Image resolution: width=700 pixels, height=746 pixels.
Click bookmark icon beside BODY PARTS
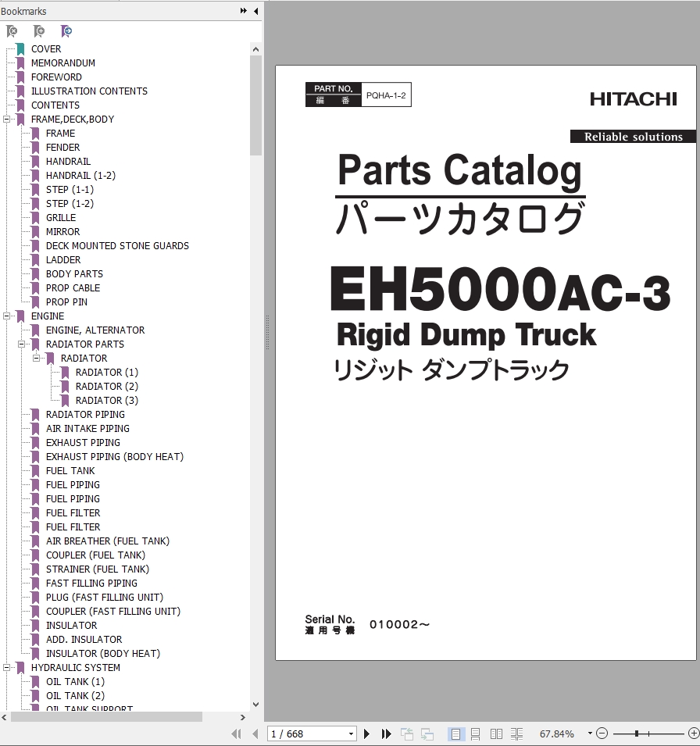coord(35,274)
